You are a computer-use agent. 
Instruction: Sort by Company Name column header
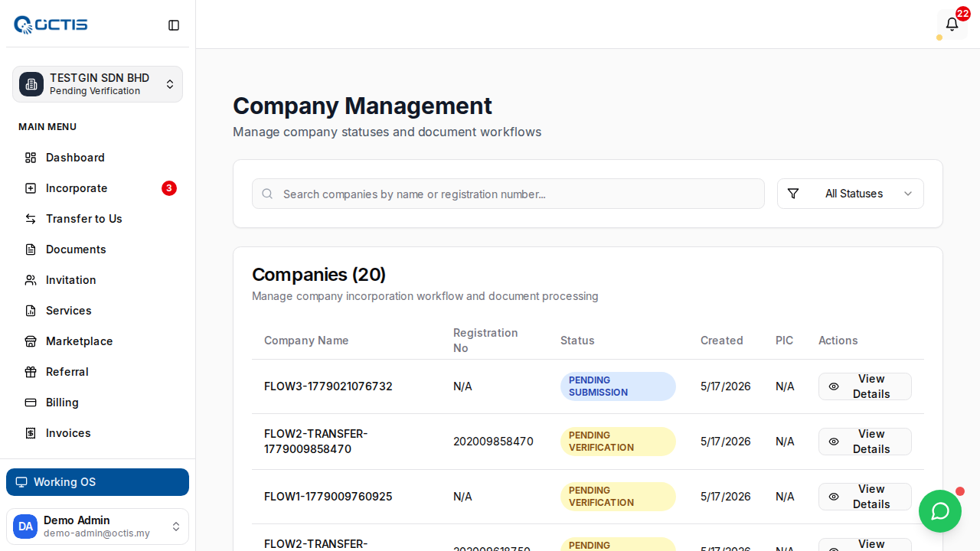click(306, 341)
